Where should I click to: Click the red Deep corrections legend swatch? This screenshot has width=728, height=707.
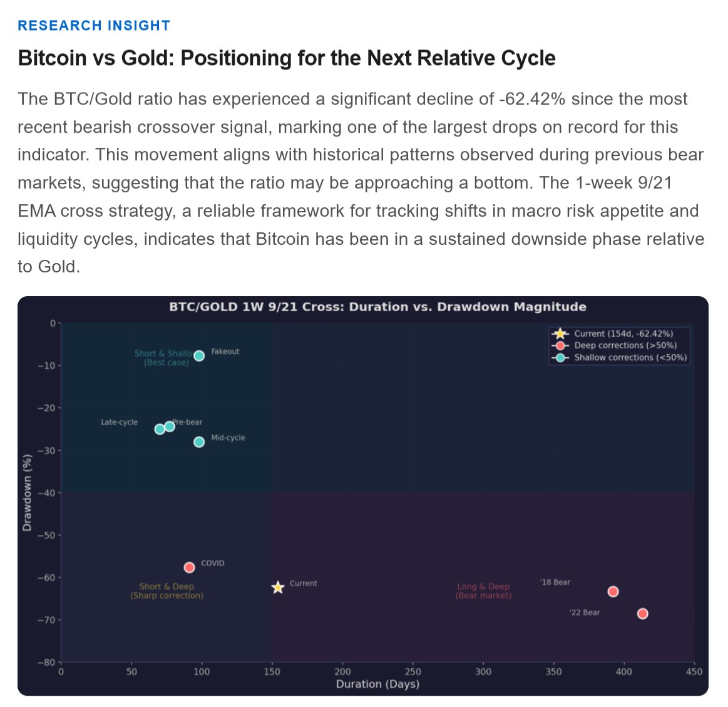click(560, 346)
